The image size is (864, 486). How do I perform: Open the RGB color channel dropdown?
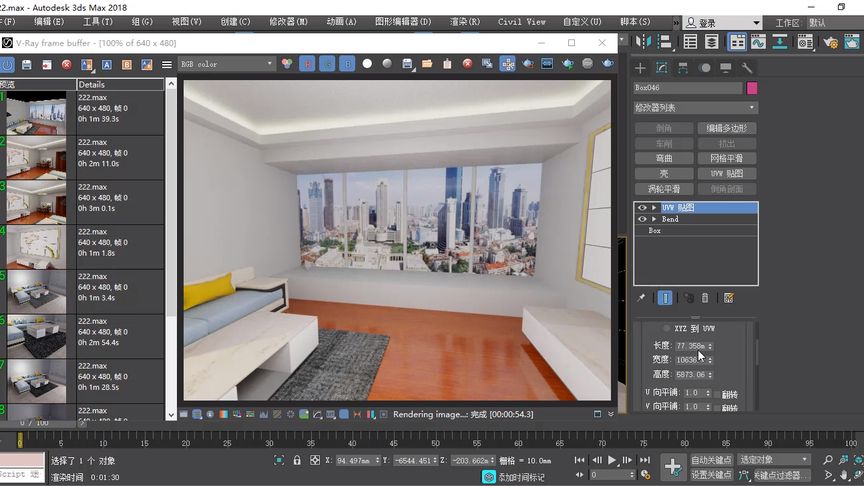point(226,64)
